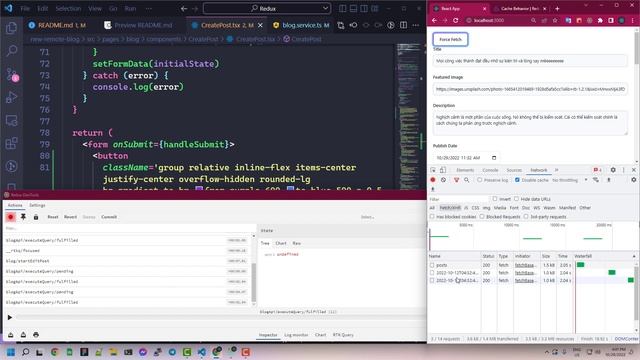
Task: Click the split editor right icon
Action: tap(403, 25)
